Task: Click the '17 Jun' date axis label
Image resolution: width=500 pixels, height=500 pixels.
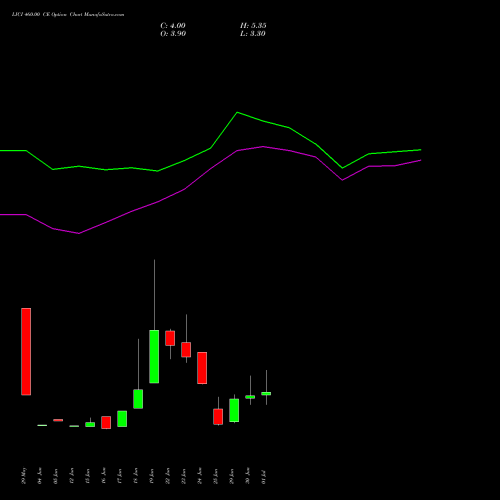Action: point(120,476)
